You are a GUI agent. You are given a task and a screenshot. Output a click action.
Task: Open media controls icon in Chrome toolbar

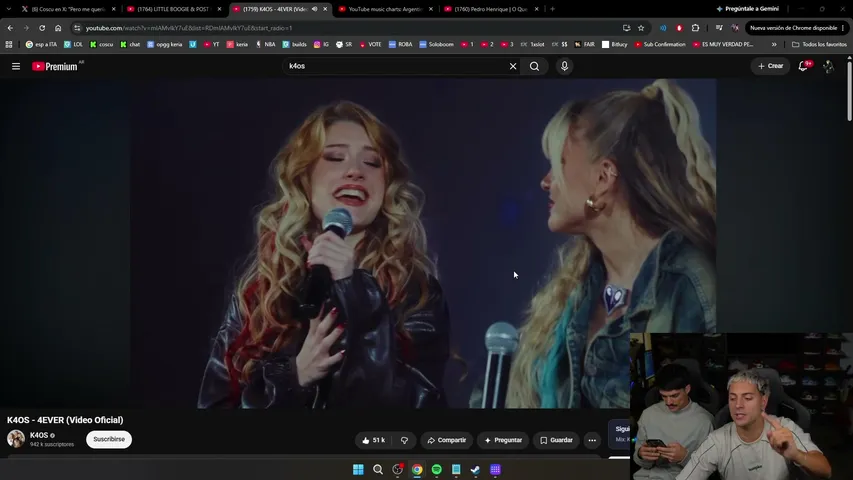point(719,28)
